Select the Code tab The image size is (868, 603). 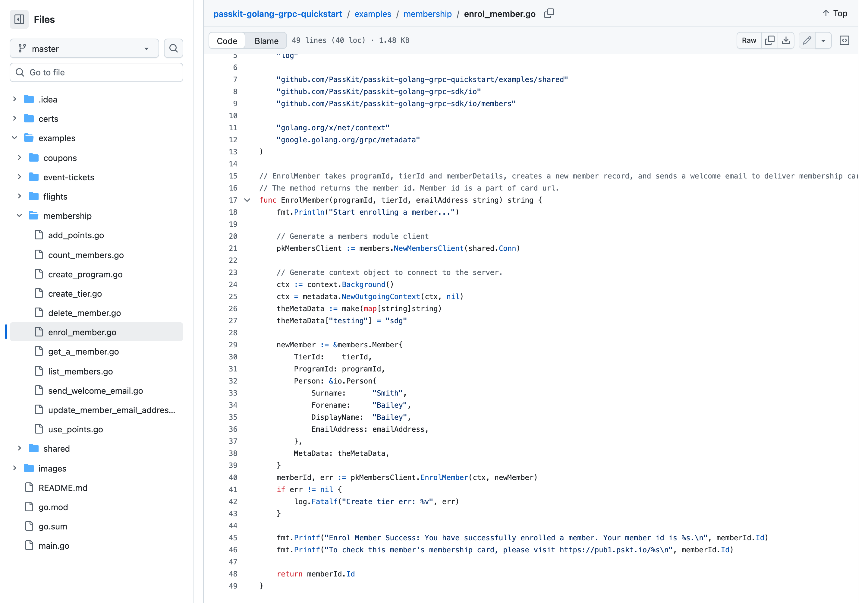point(227,41)
